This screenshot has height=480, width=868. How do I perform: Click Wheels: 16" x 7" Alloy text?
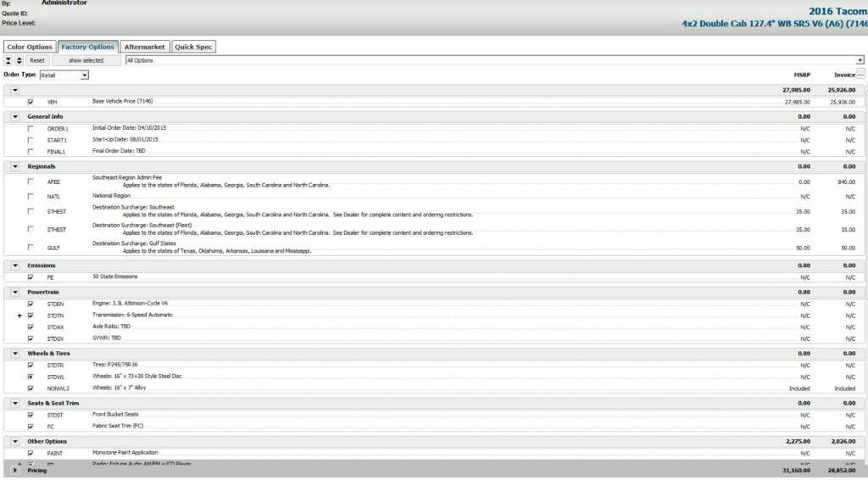(x=119, y=388)
